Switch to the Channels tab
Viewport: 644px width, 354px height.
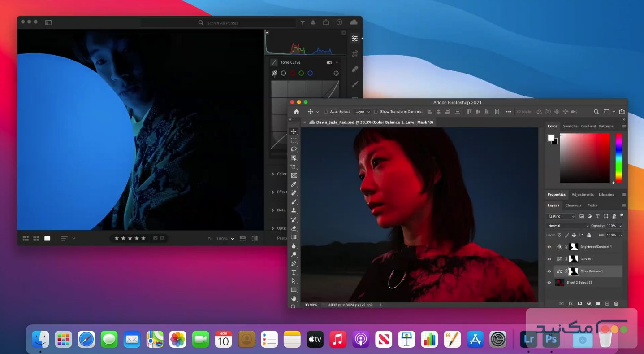click(x=573, y=205)
